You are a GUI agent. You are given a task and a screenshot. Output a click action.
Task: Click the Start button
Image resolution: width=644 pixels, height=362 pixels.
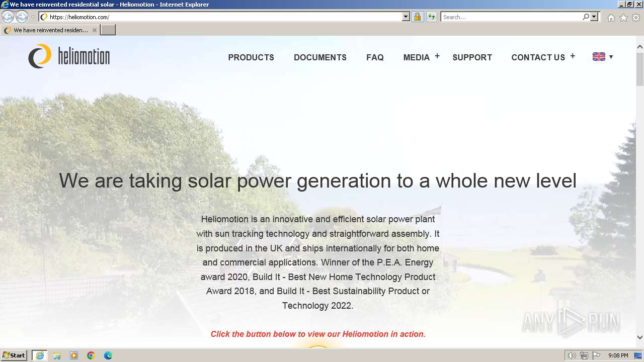[x=14, y=355]
